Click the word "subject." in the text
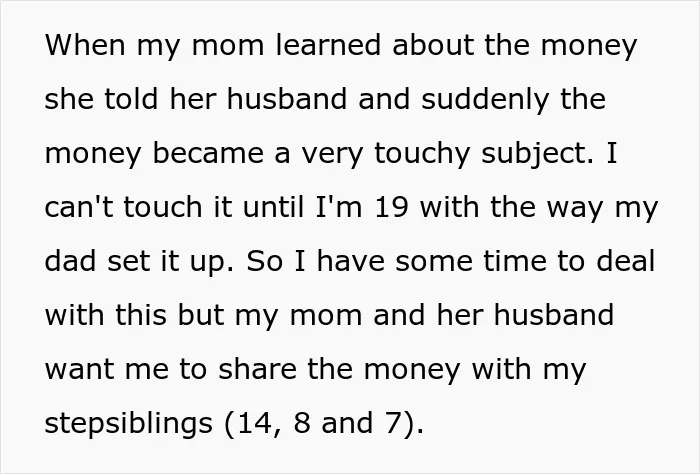The height and width of the screenshot is (474, 700). pos(538,154)
